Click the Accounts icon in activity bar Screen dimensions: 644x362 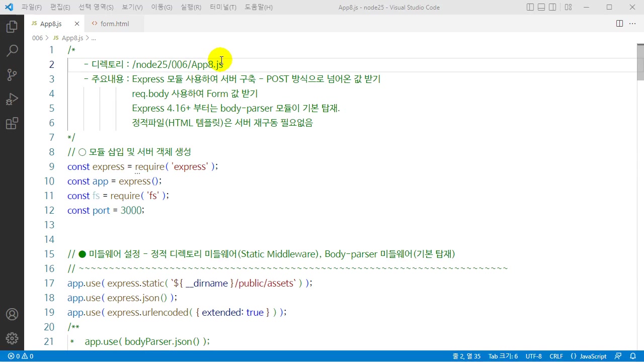click(x=12, y=314)
